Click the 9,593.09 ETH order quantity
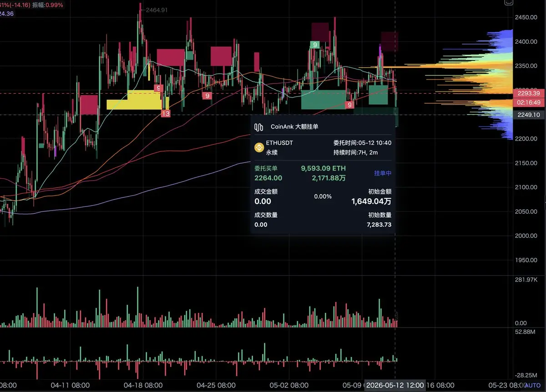The width and height of the screenshot is (546, 392). (323, 168)
